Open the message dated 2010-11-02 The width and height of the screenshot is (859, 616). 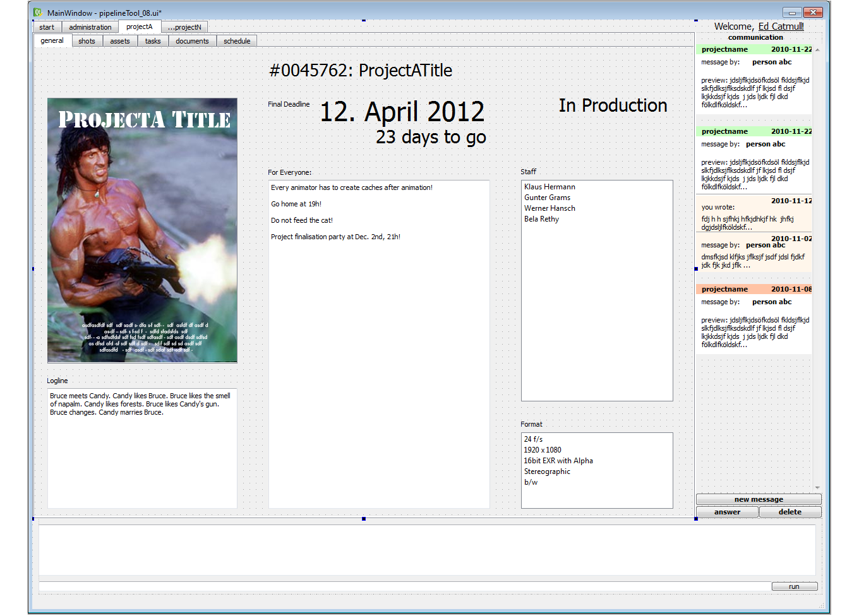coord(754,252)
